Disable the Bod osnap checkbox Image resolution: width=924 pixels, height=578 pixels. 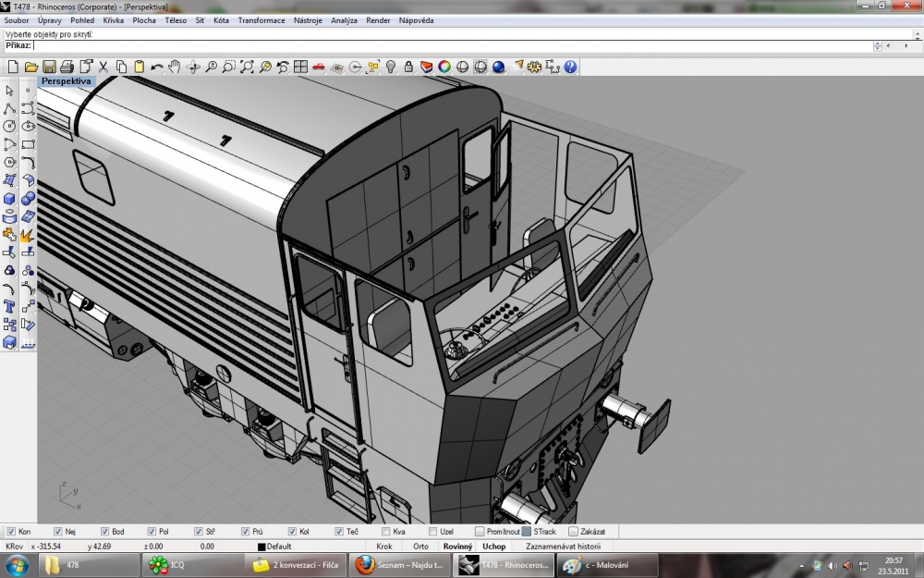(105, 532)
